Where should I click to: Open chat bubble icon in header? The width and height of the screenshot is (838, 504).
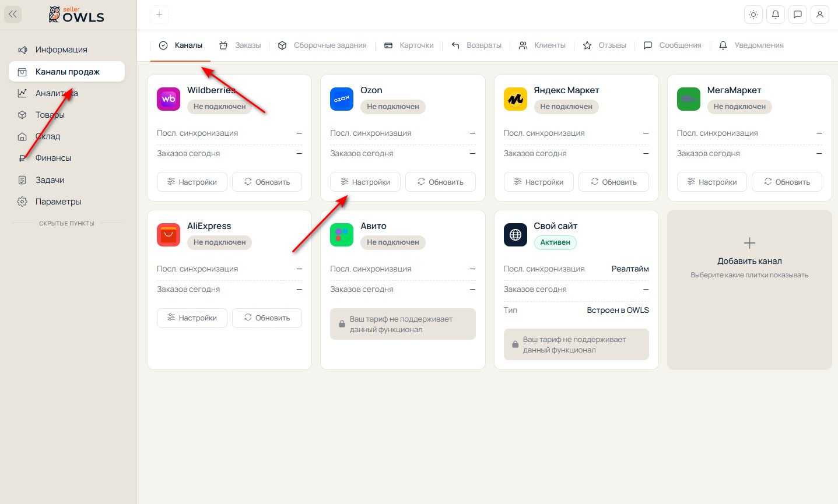click(x=798, y=15)
